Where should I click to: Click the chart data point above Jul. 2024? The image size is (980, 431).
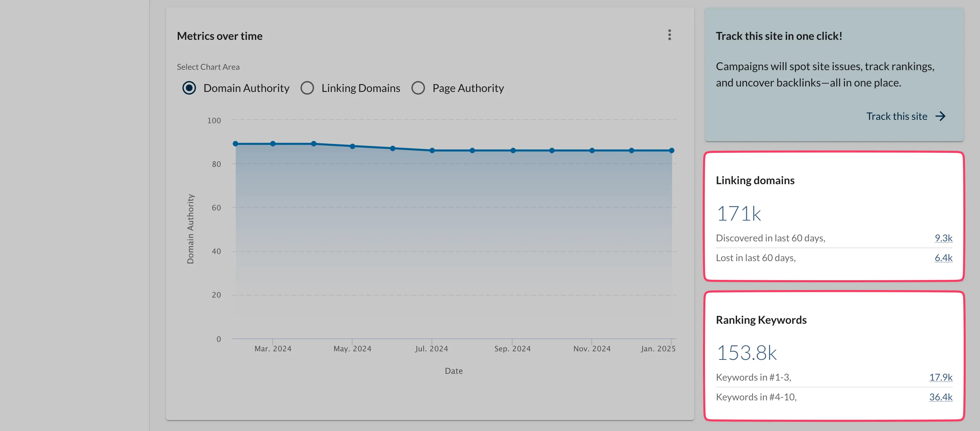coord(432,150)
